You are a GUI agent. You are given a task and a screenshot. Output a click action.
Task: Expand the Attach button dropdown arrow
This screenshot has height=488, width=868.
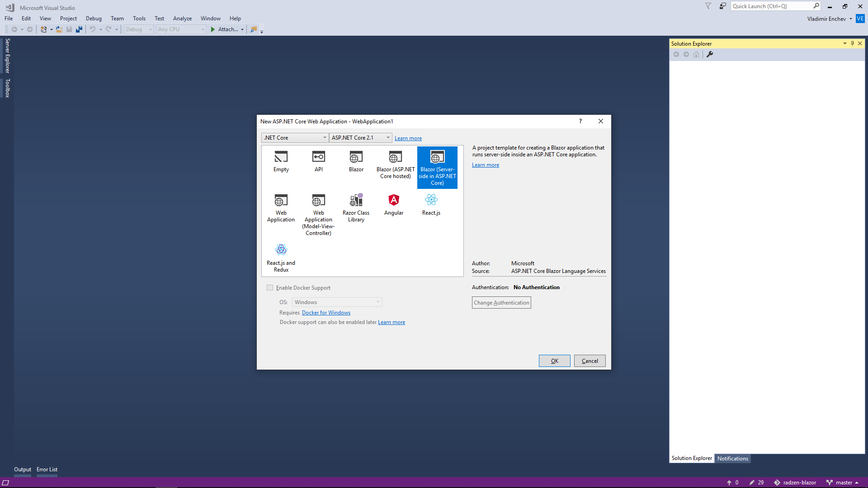pyautogui.click(x=242, y=29)
